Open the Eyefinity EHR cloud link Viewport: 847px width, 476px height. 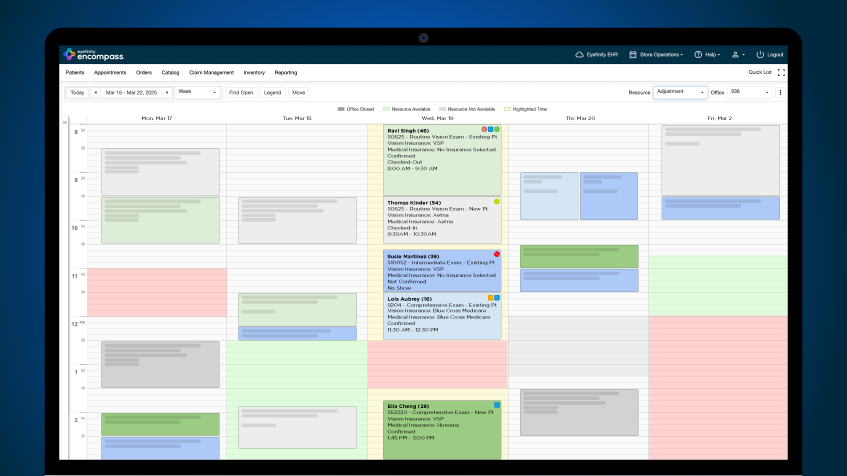pos(596,55)
